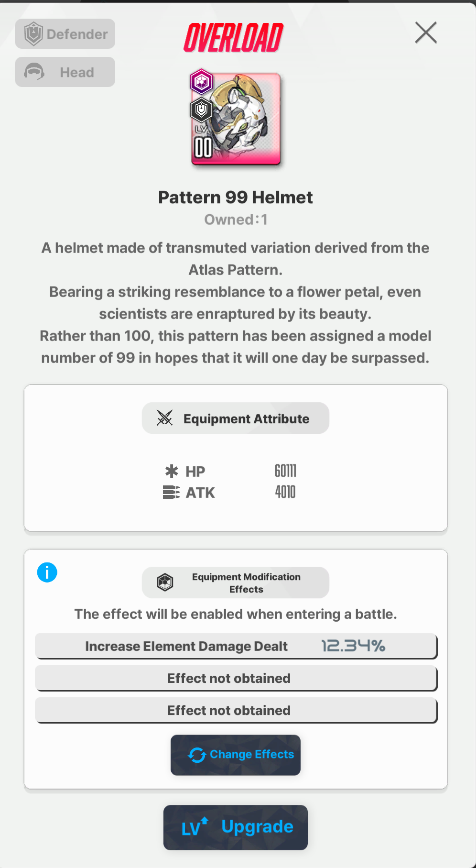Tap the ATK bullets icon
The image size is (476, 868).
click(172, 492)
